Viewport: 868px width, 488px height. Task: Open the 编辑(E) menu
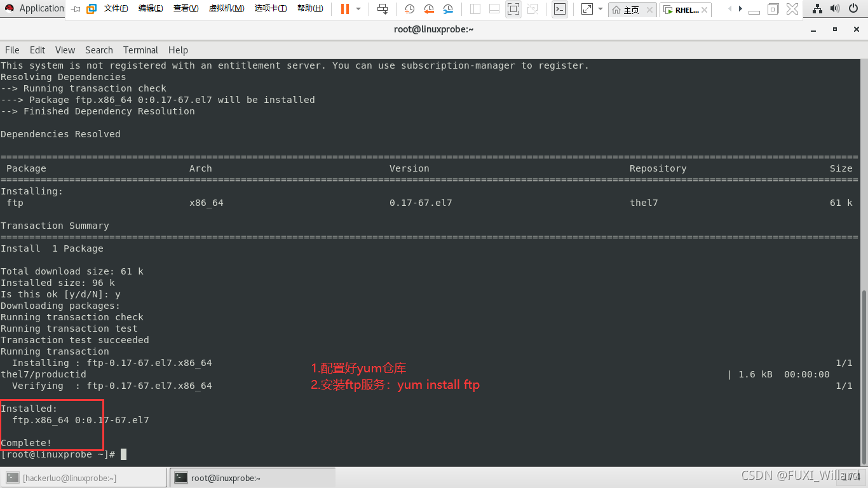pyautogui.click(x=151, y=9)
